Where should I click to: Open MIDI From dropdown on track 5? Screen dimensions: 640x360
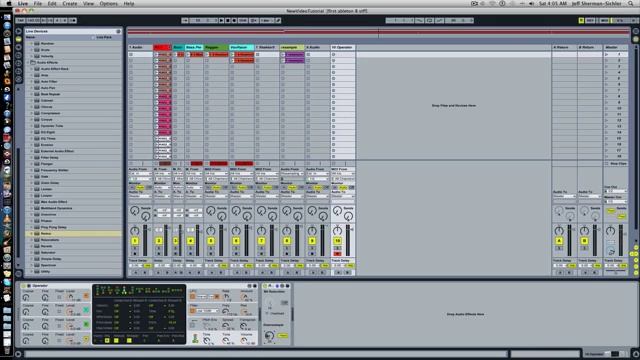pyautogui.click(x=216, y=173)
